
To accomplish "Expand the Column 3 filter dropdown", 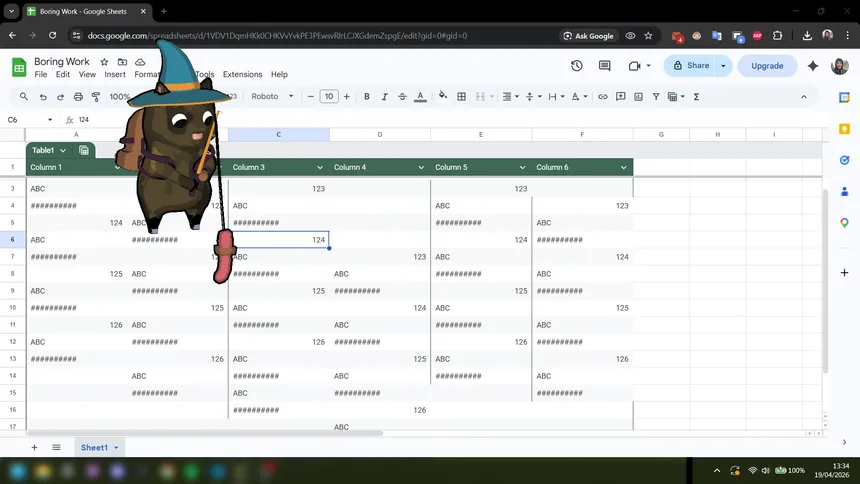I will [320, 167].
